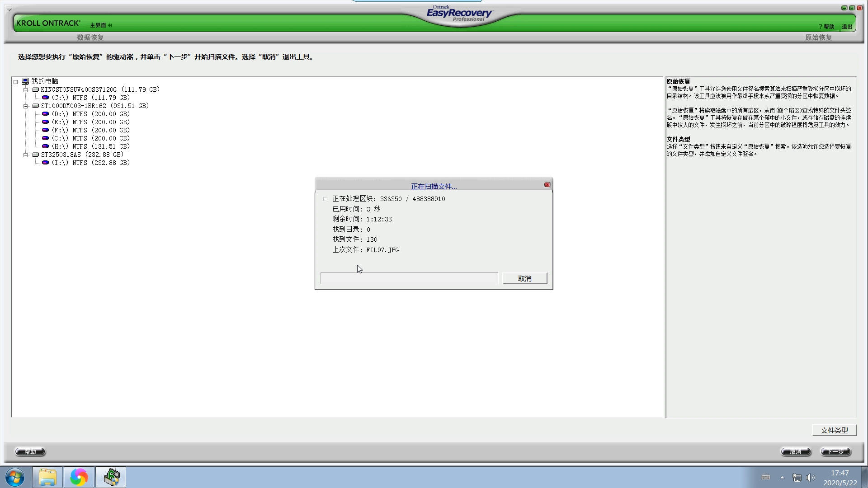Select the ST1000DM003-1ER162 disk icon
Image resolution: width=868 pixels, height=488 pixels.
(x=35, y=106)
